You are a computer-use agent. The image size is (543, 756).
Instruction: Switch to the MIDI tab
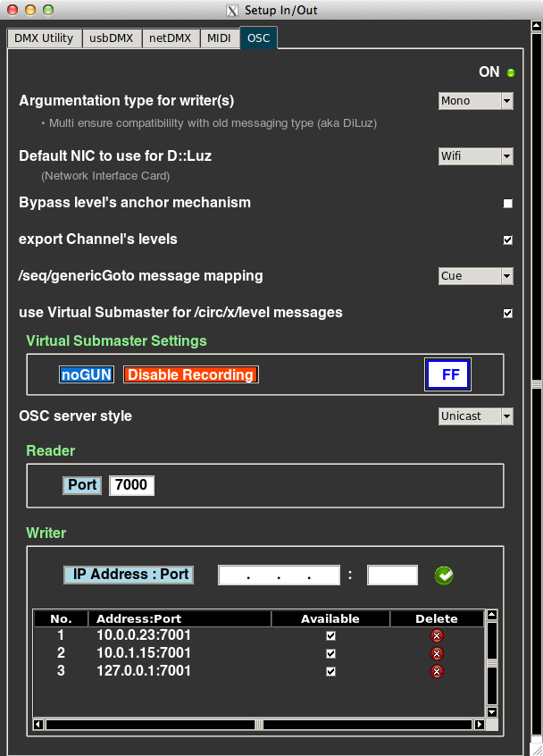coord(219,38)
